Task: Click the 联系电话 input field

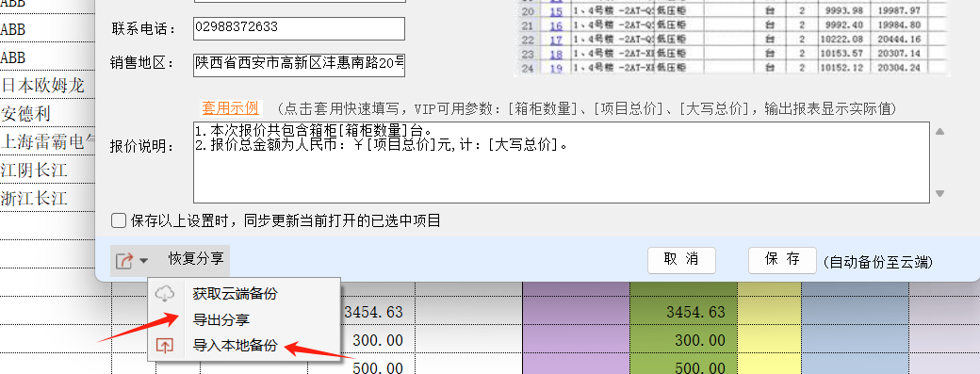Action: [300, 28]
